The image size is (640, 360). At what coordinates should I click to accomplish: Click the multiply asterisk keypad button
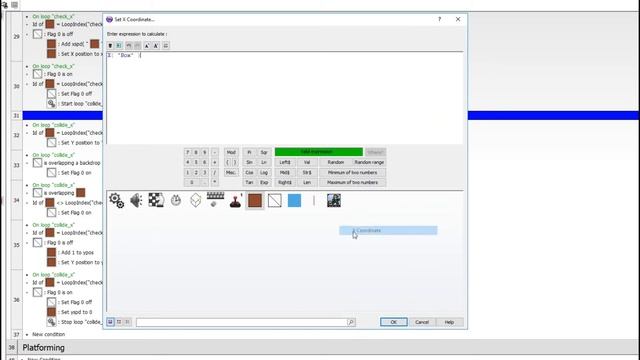pyautogui.click(x=215, y=182)
